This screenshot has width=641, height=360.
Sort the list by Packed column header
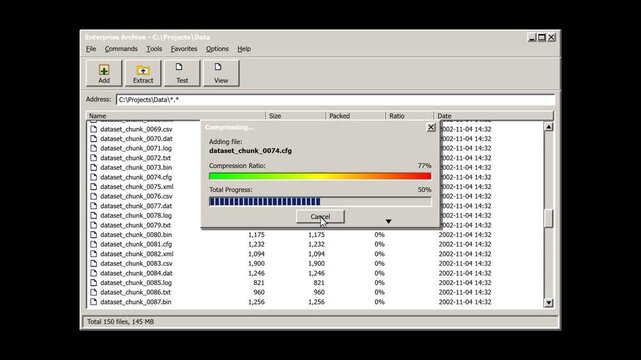tap(355, 116)
